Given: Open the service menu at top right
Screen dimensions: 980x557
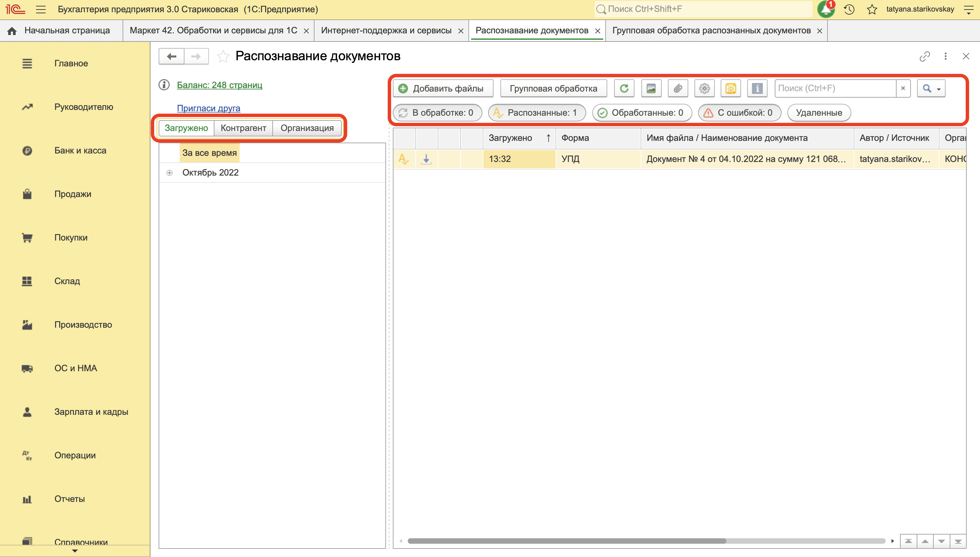Looking at the screenshot, I should point(968,9).
